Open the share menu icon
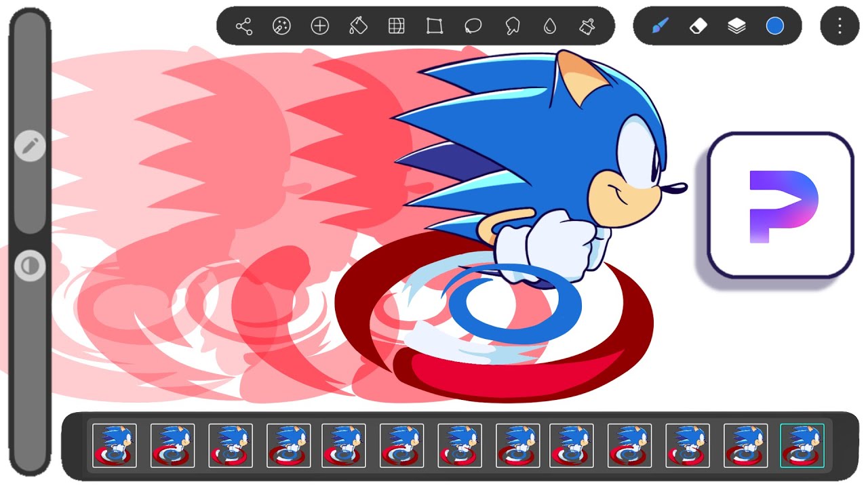Viewport: 868px width, 488px height. (243, 26)
